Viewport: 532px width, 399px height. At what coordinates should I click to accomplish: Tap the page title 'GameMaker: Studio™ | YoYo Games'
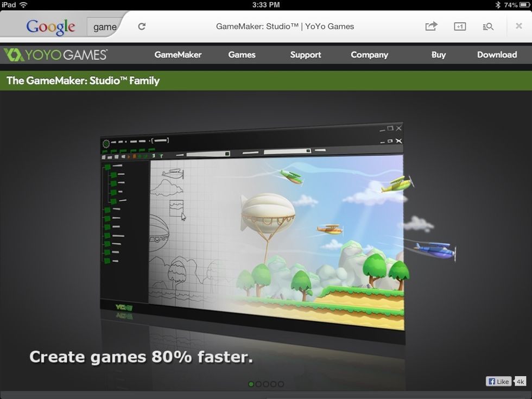pyautogui.click(x=285, y=27)
